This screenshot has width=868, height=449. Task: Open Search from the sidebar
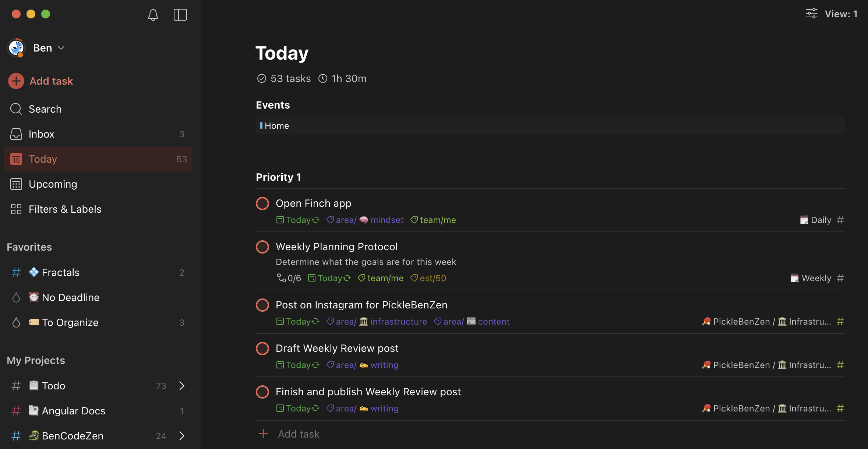(x=45, y=109)
